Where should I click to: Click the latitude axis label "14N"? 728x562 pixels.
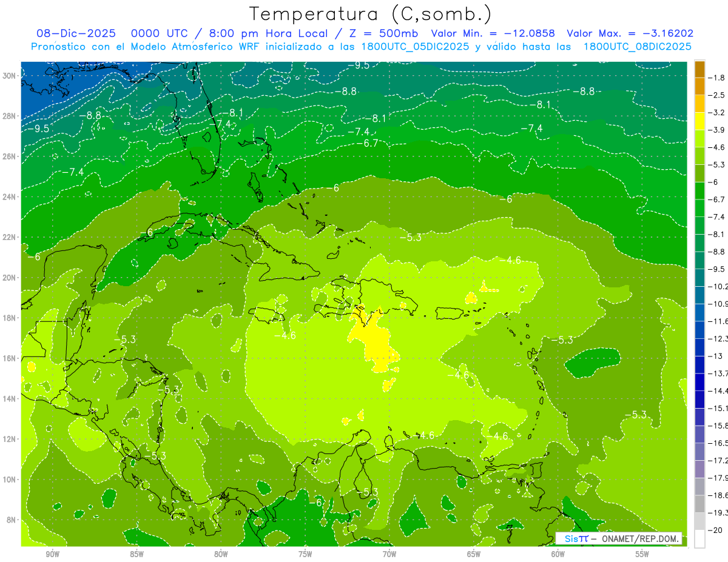(9, 399)
